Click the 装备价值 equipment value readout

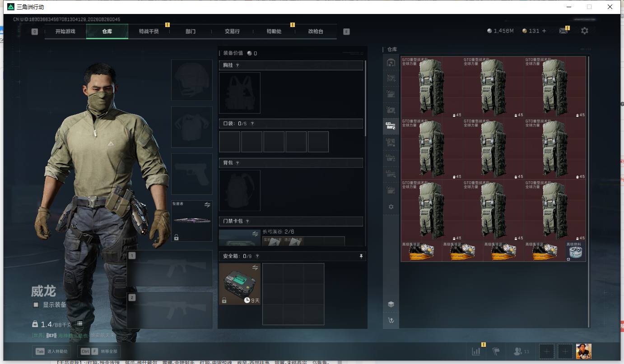pos(240,53)
